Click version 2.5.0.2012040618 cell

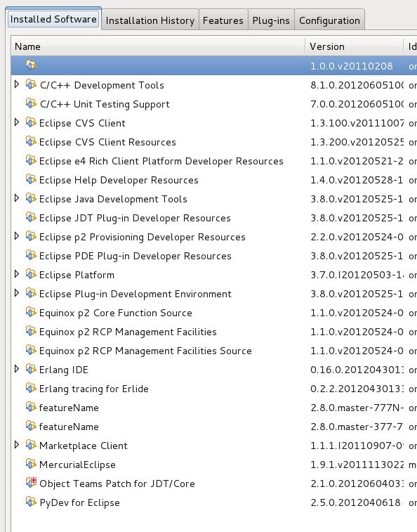point(355,502)
